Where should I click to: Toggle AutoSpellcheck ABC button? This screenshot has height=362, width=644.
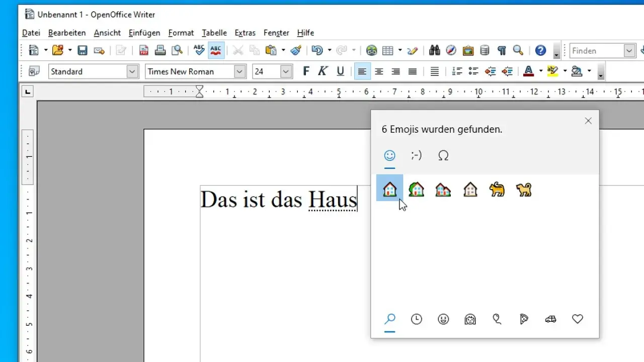coord(216,50)
